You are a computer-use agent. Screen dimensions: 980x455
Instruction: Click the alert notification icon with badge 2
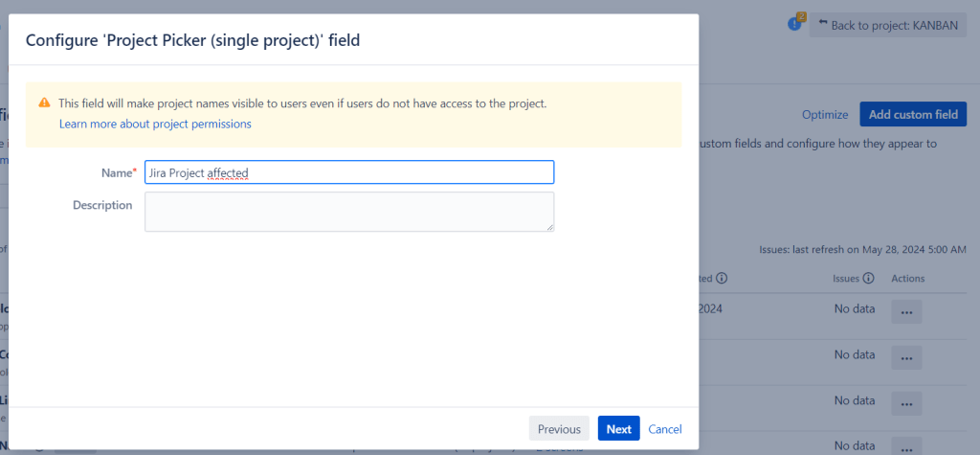pos(794,23)
